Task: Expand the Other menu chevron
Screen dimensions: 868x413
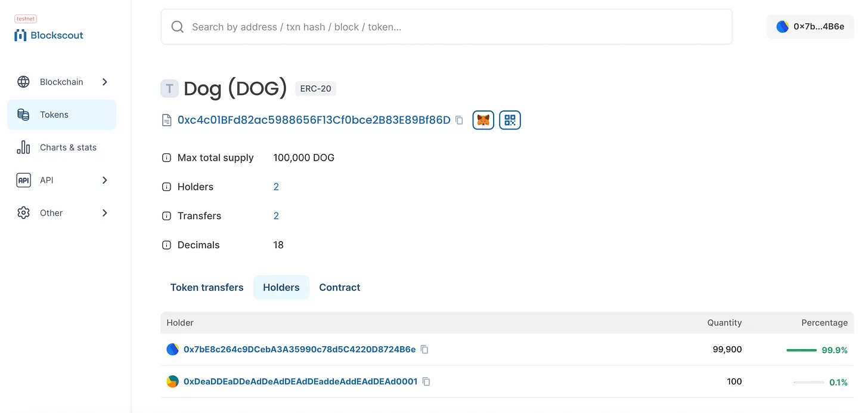Action: tap(105, 213)
